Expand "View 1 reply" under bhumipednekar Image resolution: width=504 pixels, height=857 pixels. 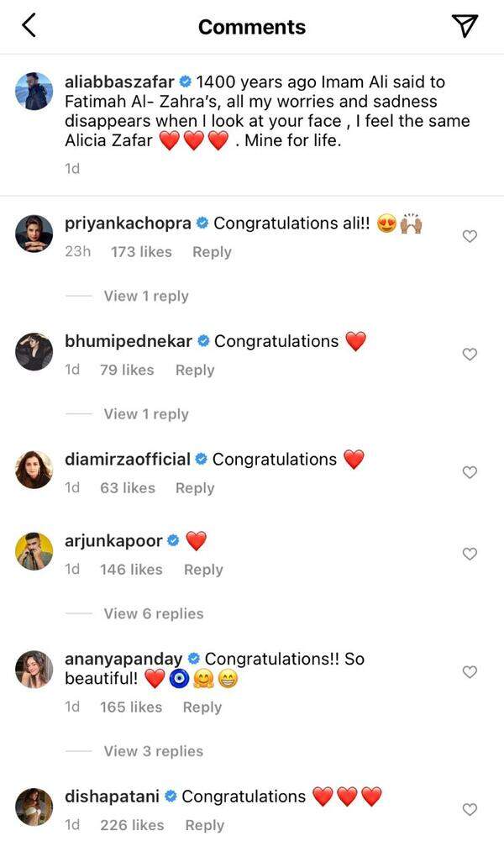[145, 414]
